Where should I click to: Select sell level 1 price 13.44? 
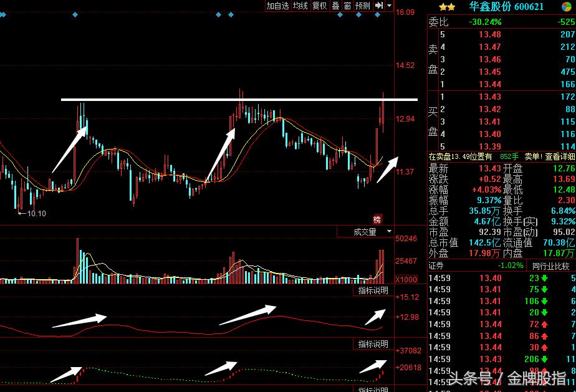click(x=490, y=85)
